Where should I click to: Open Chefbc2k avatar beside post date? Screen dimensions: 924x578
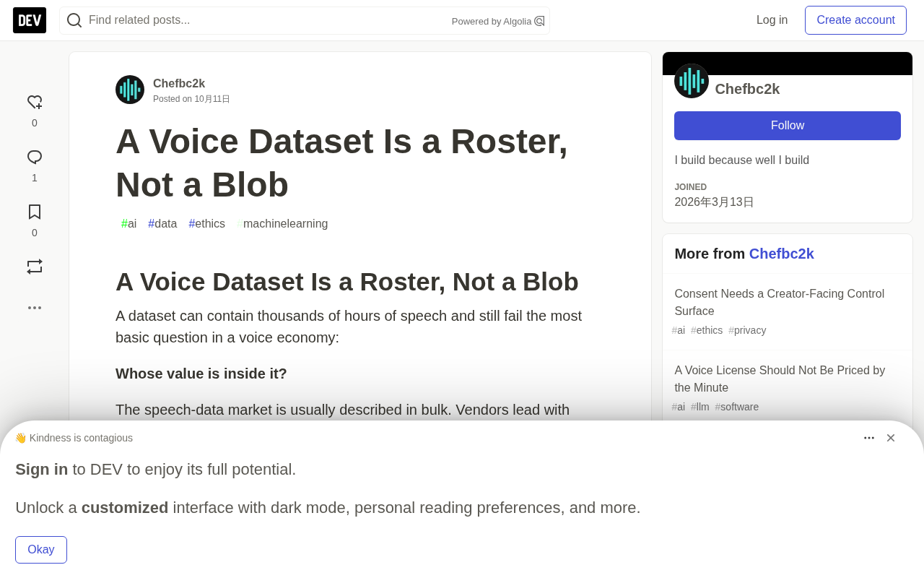[130, 90]
